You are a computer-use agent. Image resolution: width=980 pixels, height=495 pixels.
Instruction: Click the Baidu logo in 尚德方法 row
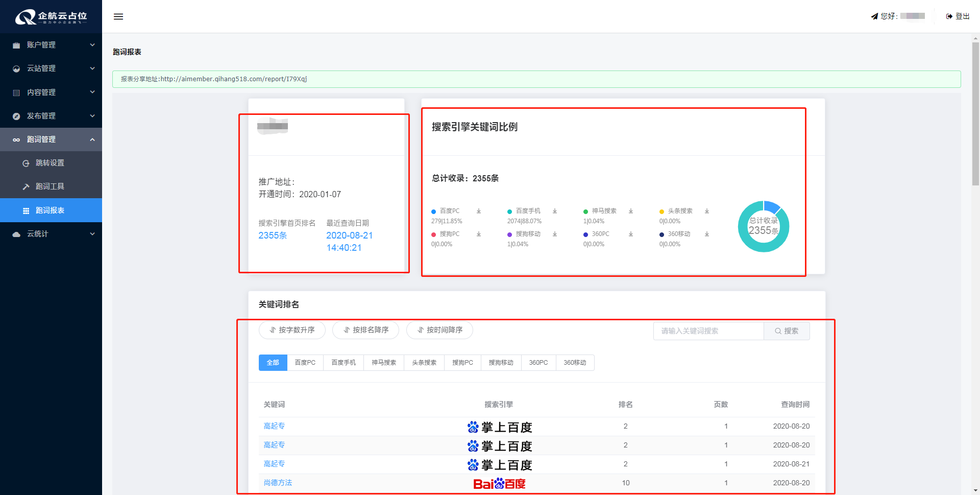click(499, 483)
